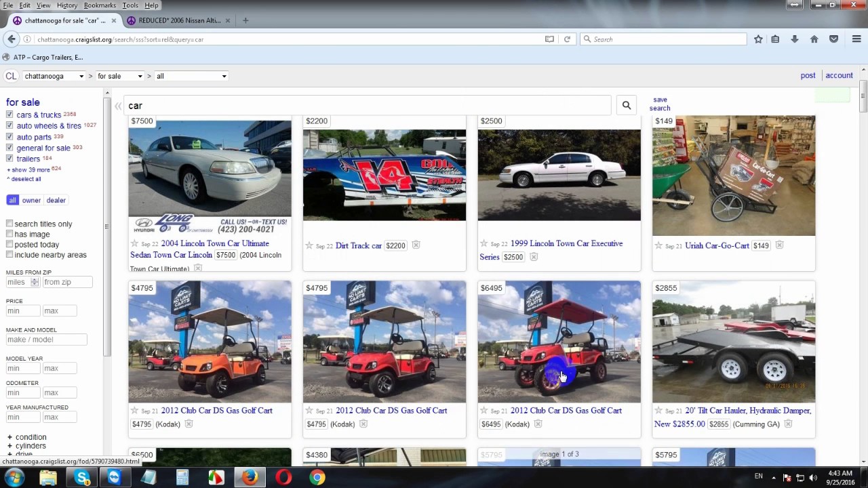Viewport: 868px width, 488px height.
Task: Open File Explorer from the taskbar
Action: point(48,477)
